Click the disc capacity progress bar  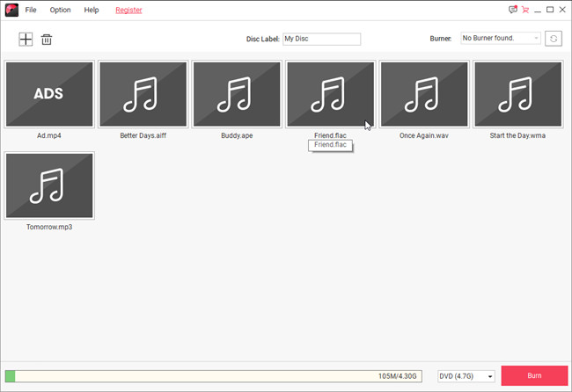point(213,376)
